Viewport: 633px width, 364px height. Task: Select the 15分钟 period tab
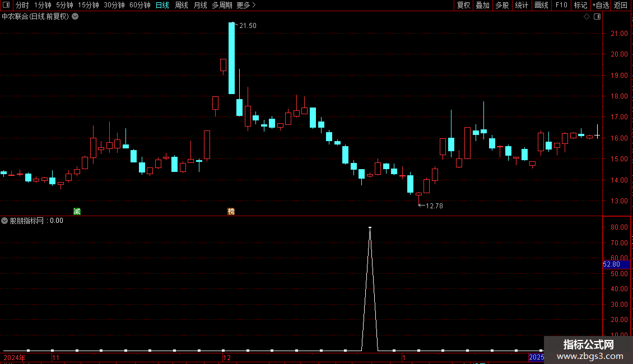[x=88, y=5]
